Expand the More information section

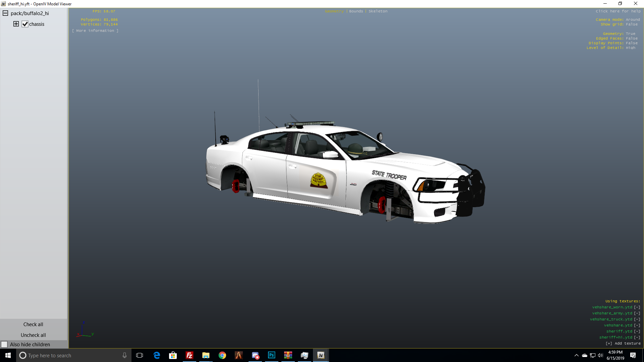tap(95, 31)
